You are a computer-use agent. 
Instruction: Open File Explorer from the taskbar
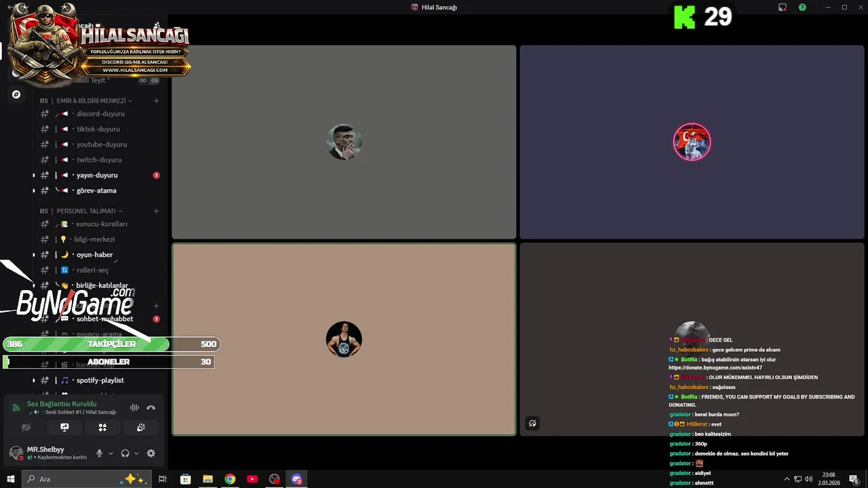(x=208, y=479)
